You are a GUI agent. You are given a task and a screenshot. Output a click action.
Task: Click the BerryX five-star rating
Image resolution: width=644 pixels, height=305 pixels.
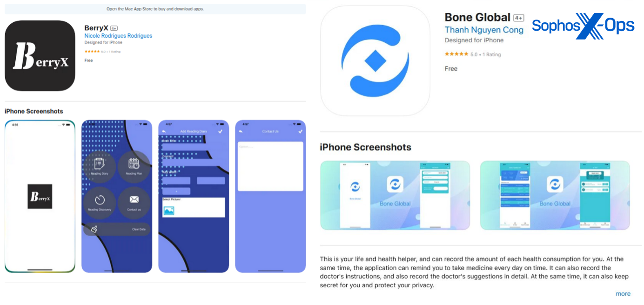coord(92,52)
